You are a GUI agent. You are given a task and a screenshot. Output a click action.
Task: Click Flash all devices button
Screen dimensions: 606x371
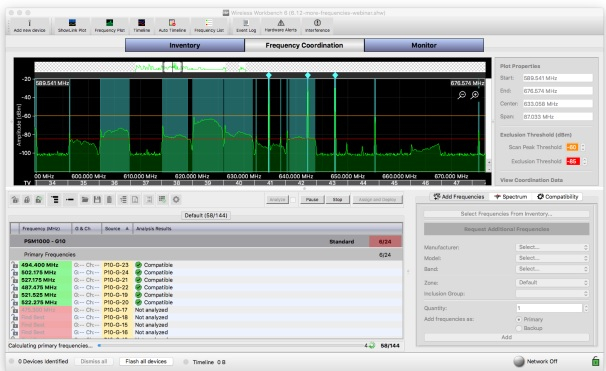click(146, 361)
